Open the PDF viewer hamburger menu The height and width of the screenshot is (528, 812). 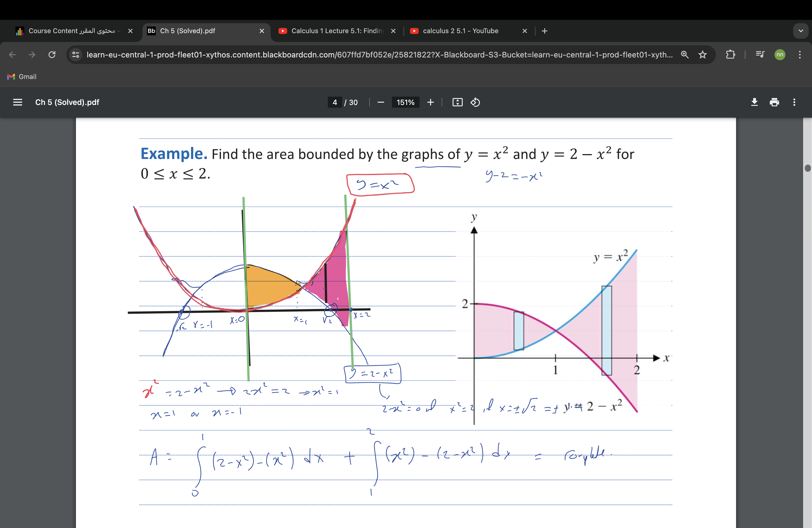(17, 102)
